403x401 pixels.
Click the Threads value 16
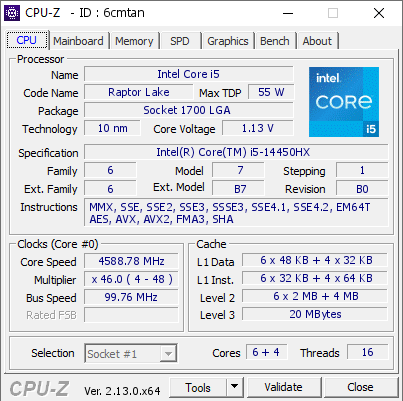point(368,352)
